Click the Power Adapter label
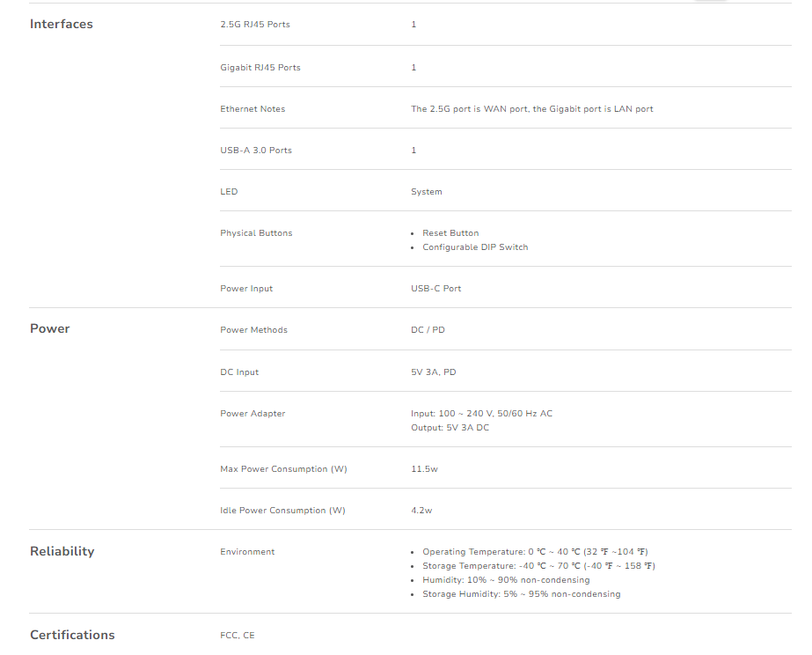This screenshot has height=655, width=812. pyautogui.click(x=252, y=414)
